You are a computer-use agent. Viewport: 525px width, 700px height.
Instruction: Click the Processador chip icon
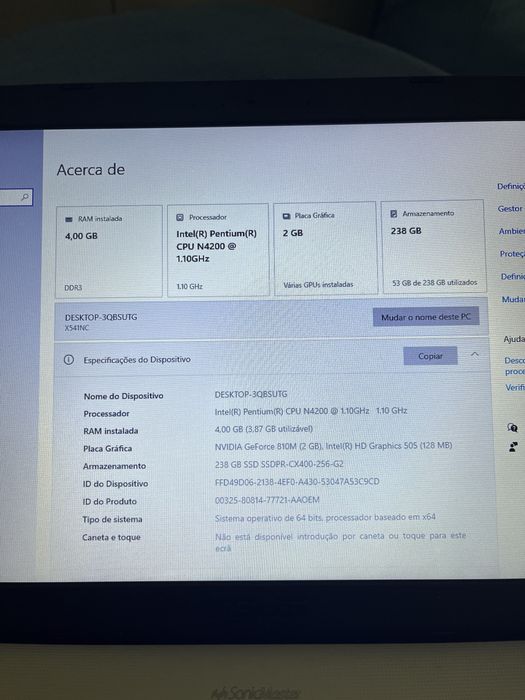pos(180,217)
